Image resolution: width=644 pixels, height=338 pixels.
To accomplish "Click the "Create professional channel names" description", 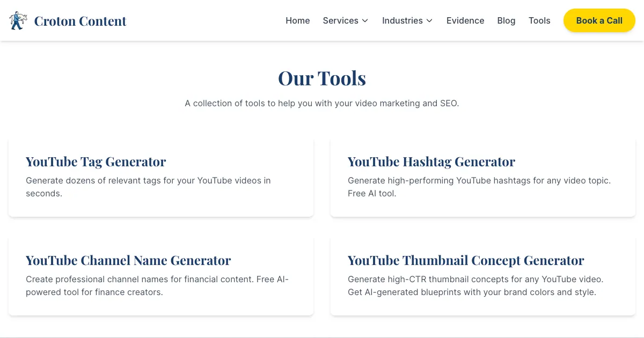I will pyautogui.click(x=157, y=285).
